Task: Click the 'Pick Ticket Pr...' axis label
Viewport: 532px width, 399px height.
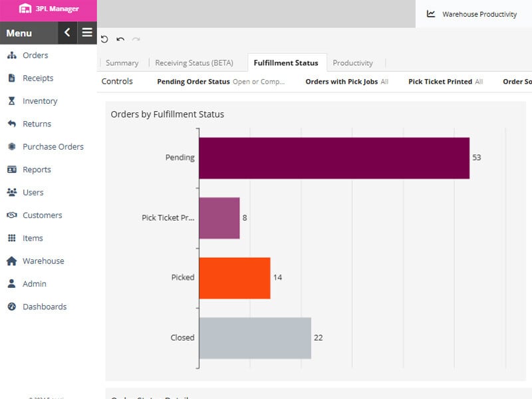Action: click(168, 217)
